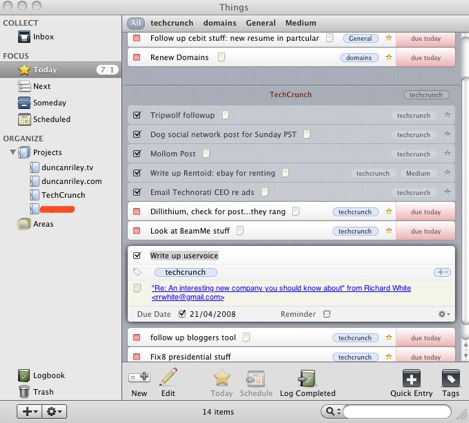This screenshot has height=423, width=469.
Task: Open the gear menu in task editor
Action: (444, 314)
